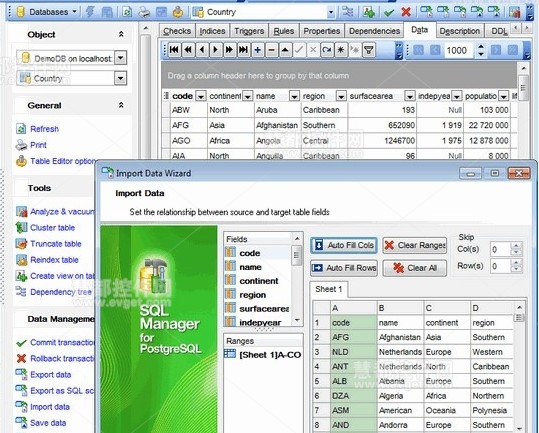Switch to the Indices tab
Screen dimensions: 539x433
coord(212,31)
